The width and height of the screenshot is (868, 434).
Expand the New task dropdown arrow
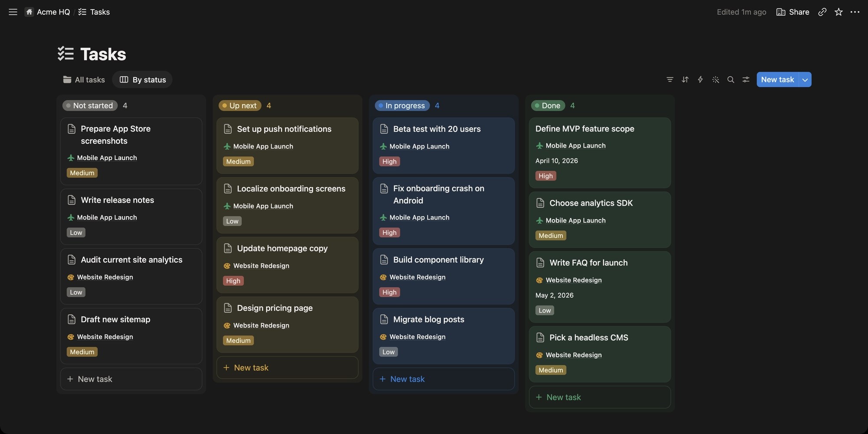click(805, 79)
